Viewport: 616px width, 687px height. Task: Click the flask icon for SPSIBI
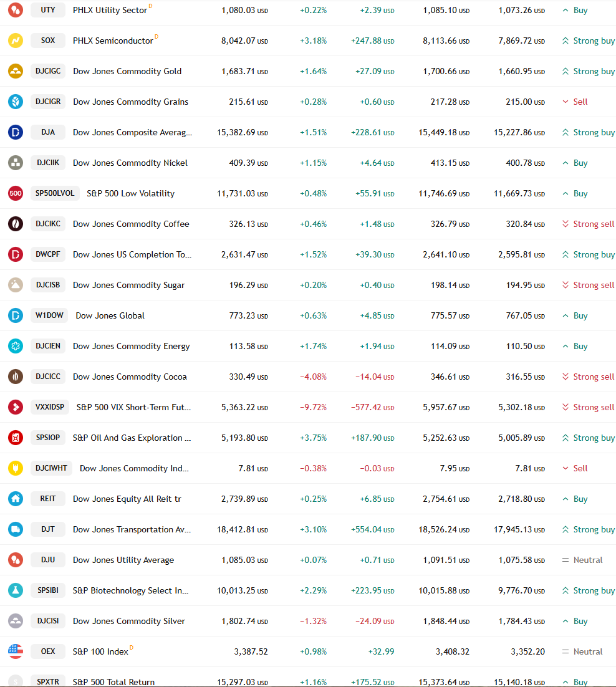pos(16,590)
